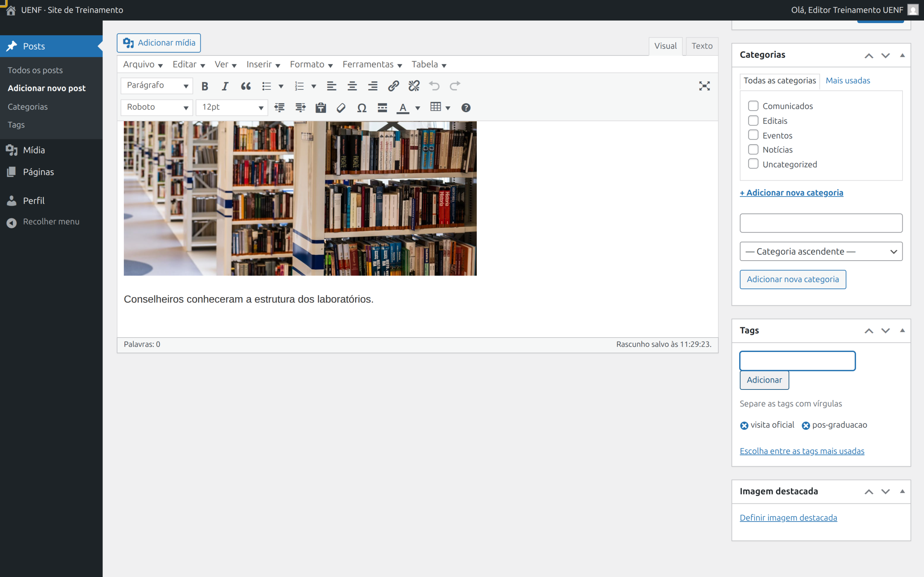Switch to the Texto editor tab
Image resolution: width=924 pixels, height=577 pixels.
pos(702,46)
